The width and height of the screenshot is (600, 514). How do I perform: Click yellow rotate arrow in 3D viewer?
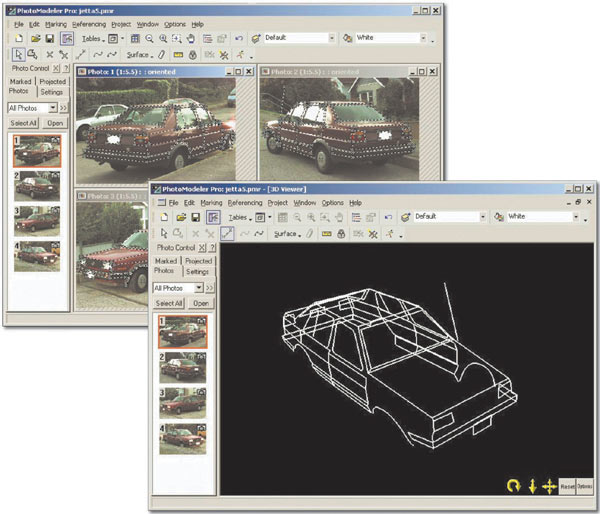pos(514,486)
